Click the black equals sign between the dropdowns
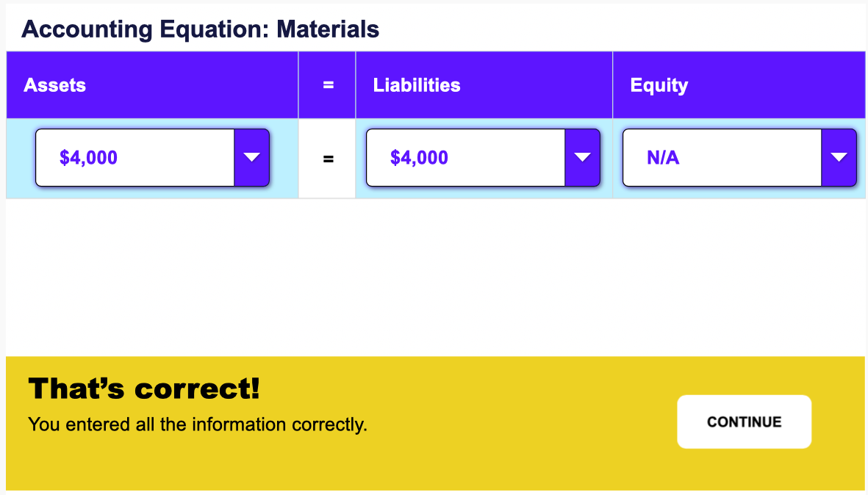 328,158
